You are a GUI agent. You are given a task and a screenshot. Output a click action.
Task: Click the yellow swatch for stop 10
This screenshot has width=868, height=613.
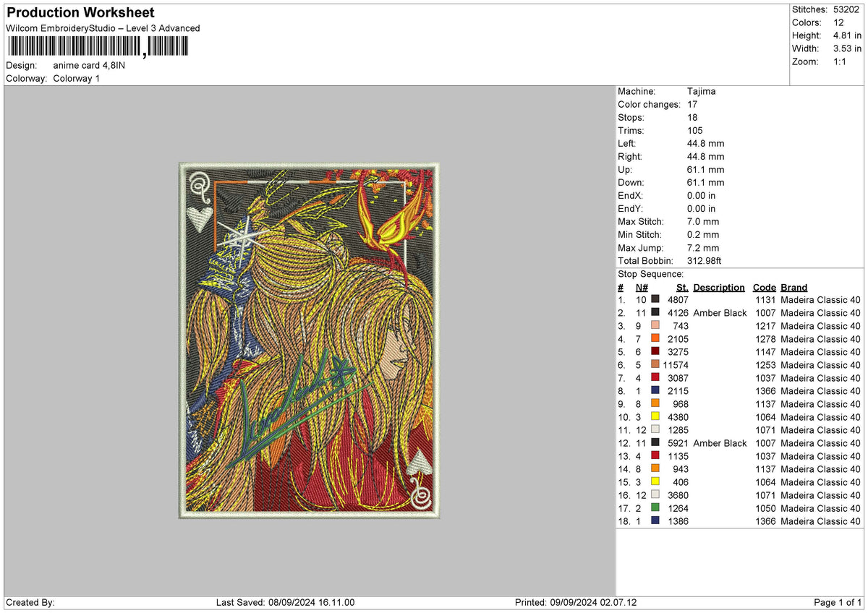(x=655, y=416)
